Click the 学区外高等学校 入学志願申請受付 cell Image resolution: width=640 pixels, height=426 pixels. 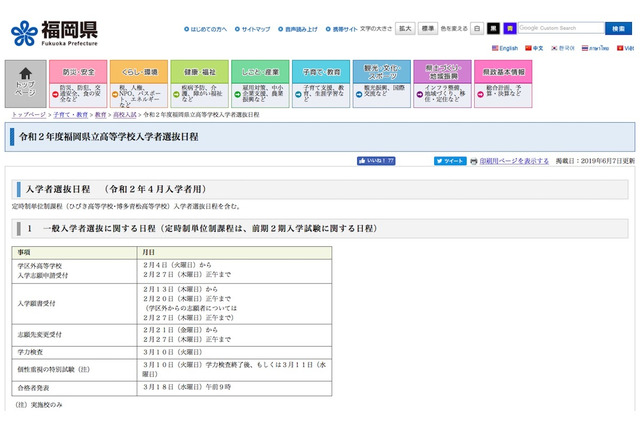tap(74, 271)
